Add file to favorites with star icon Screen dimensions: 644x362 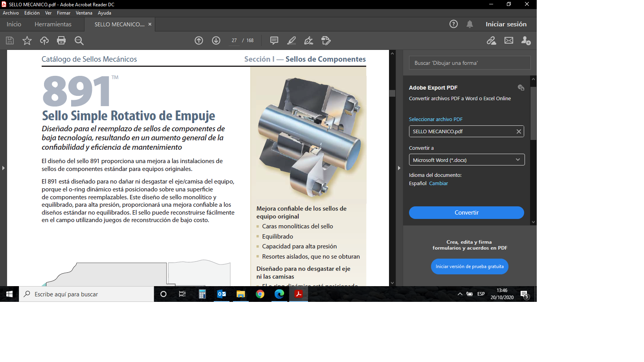[27, 40]
